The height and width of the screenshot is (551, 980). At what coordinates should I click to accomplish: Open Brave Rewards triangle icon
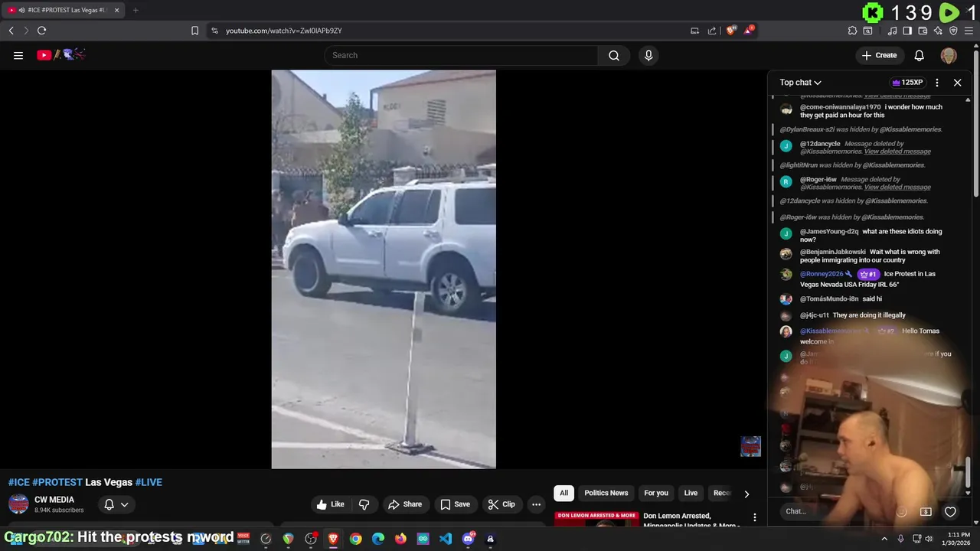[748, 31]
